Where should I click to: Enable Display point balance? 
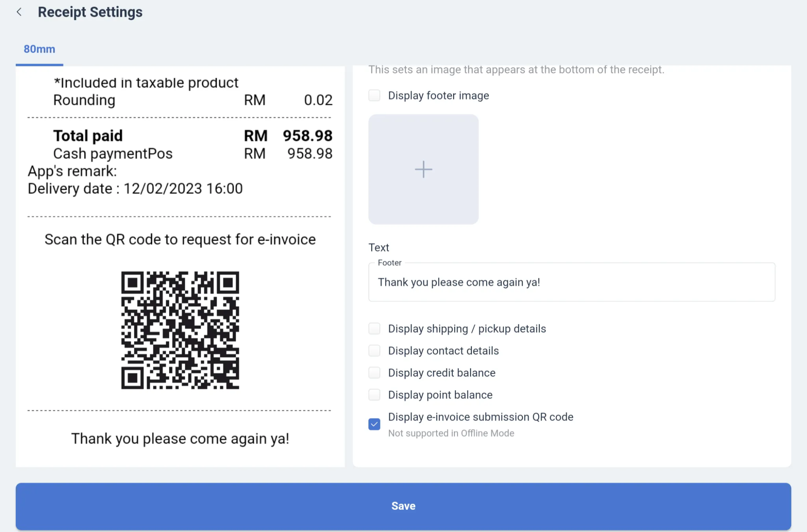374,394
